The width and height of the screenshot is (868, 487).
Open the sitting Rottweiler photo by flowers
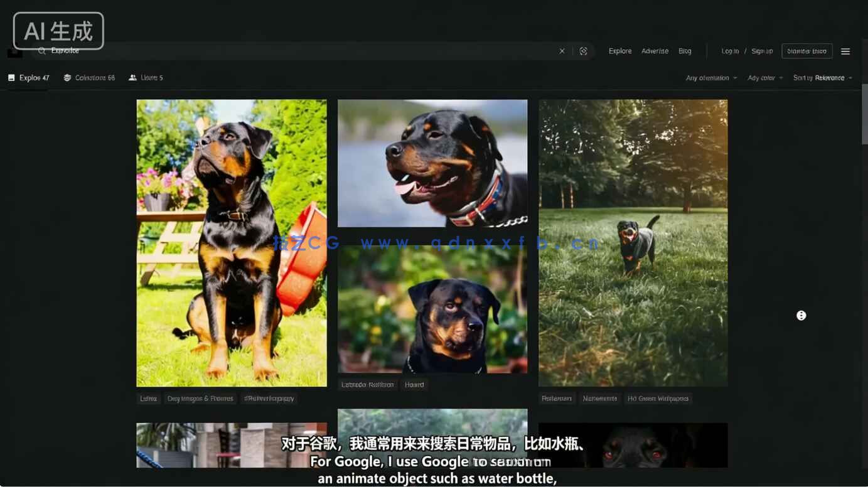tap(232, 243)
